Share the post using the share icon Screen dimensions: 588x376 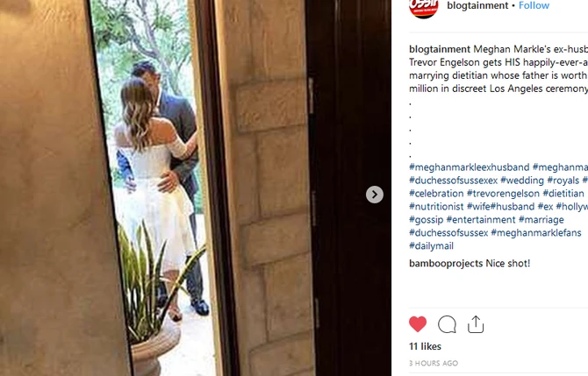(x=476, y=324)
